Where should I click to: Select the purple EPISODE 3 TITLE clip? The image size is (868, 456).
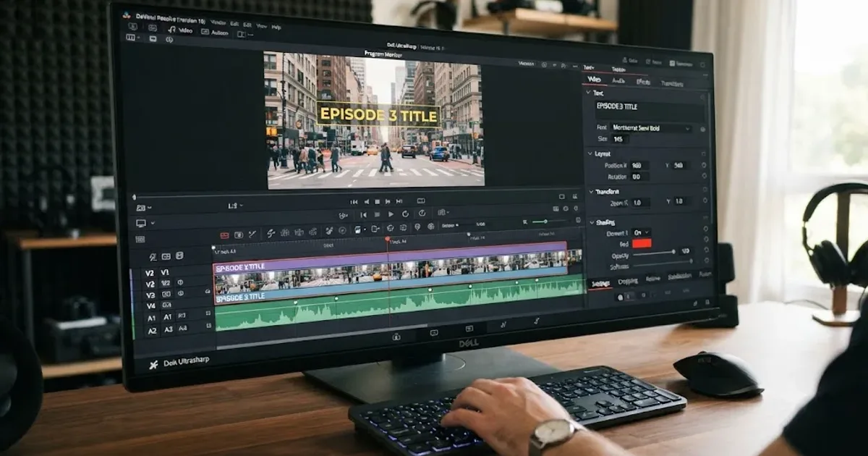click(389, 258)
